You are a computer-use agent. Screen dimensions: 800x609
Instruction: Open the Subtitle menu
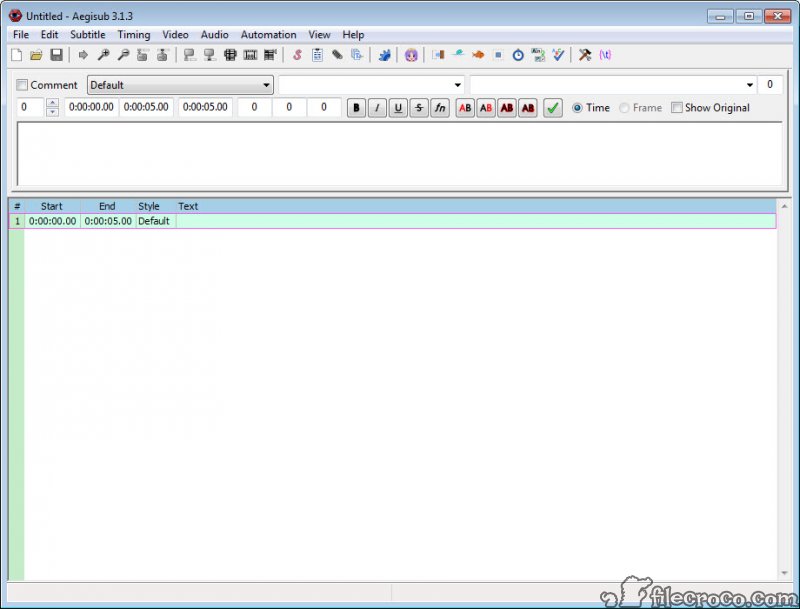pyautogui.click(x=88, y=35)
